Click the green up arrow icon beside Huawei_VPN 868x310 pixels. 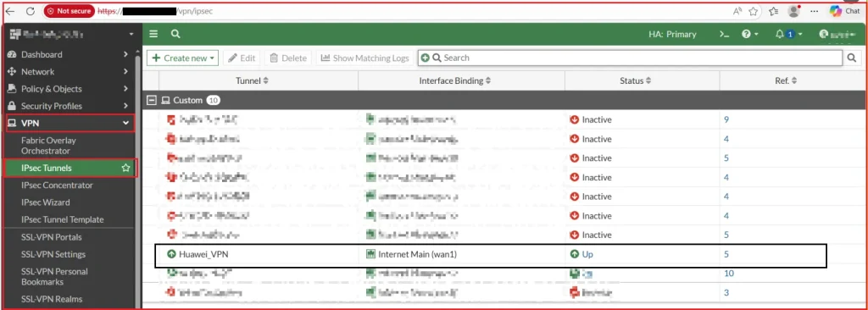171,255
